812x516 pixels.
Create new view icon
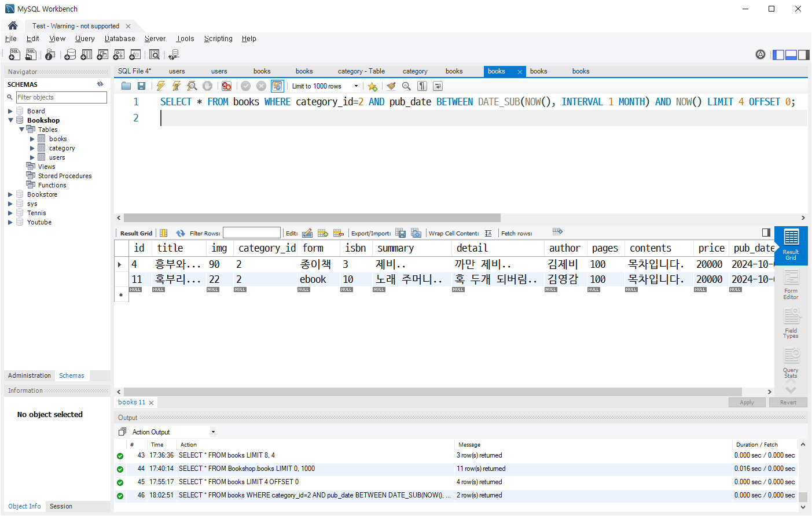(x=102, y=54)
